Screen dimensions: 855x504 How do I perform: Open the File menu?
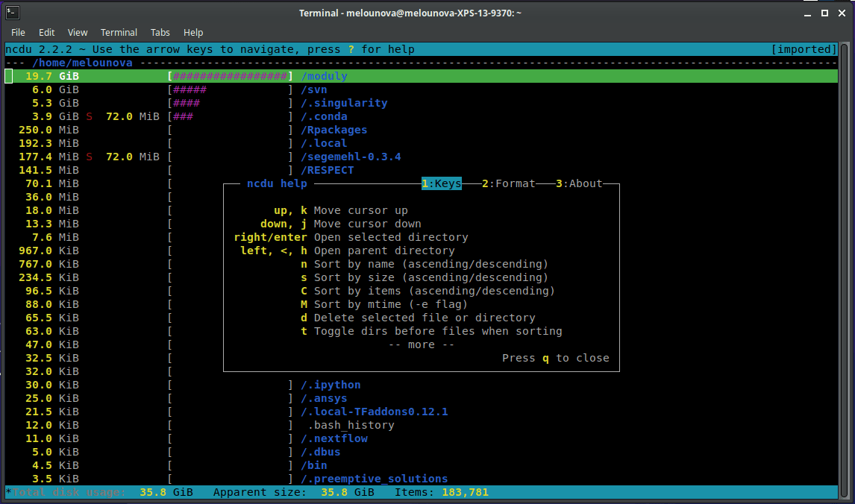click(x=18, y=33)
